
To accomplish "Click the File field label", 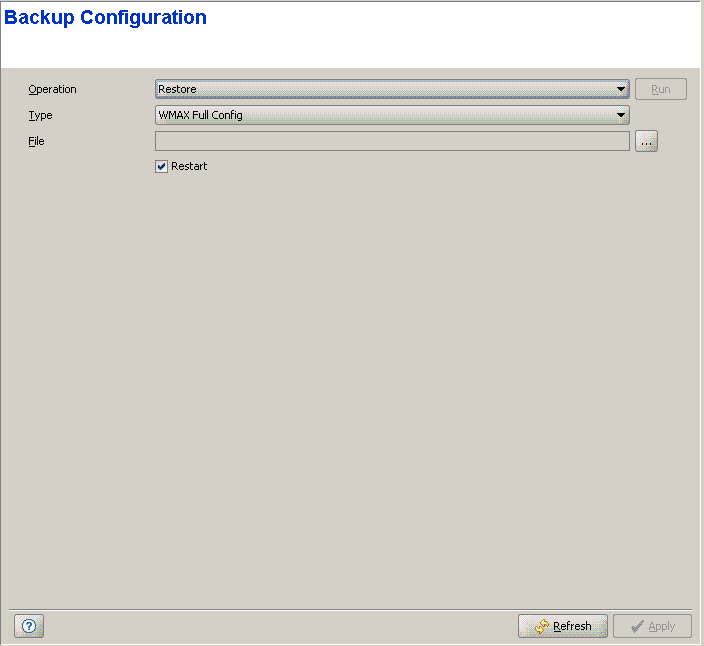I will 36,141.
